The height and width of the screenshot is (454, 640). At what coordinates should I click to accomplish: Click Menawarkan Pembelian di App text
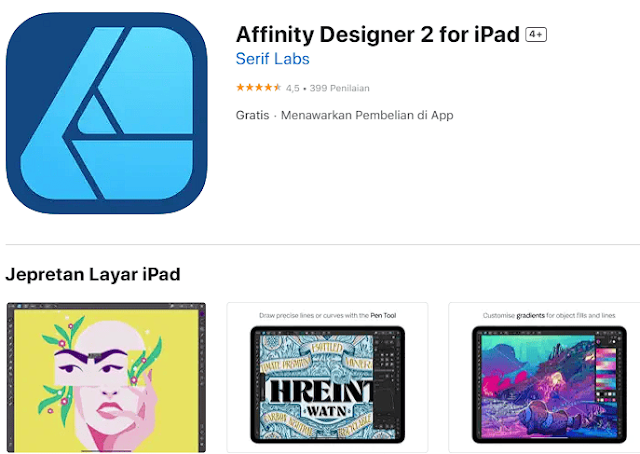click(367, 116)
